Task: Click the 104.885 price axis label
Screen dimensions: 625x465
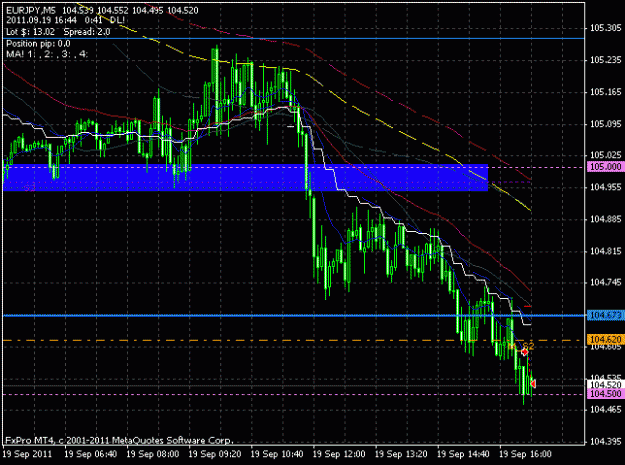Action: coord(605,219)
